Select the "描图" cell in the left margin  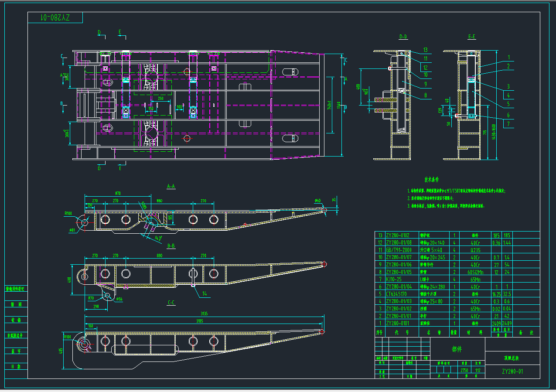pos(17,304)
